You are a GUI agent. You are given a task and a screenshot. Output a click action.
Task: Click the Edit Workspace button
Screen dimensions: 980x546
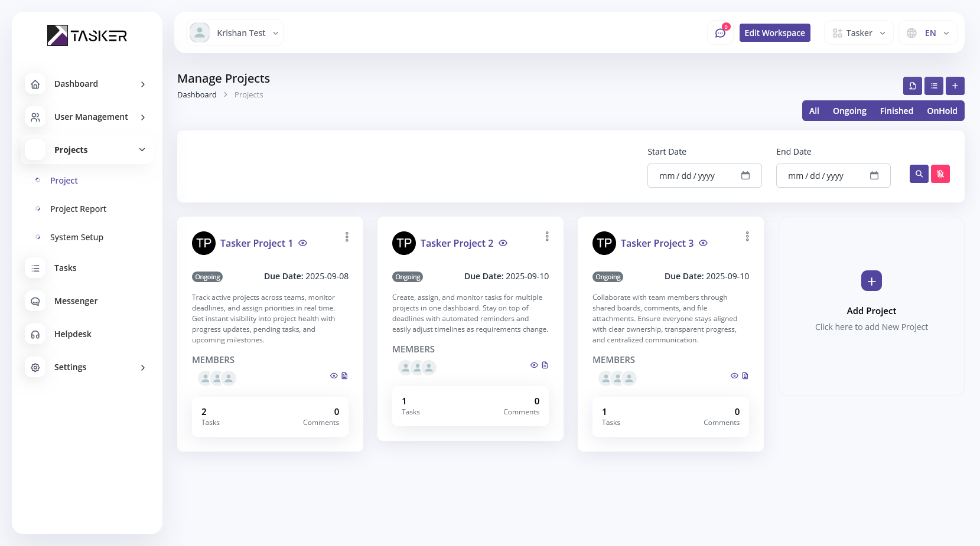pos(774,33)
